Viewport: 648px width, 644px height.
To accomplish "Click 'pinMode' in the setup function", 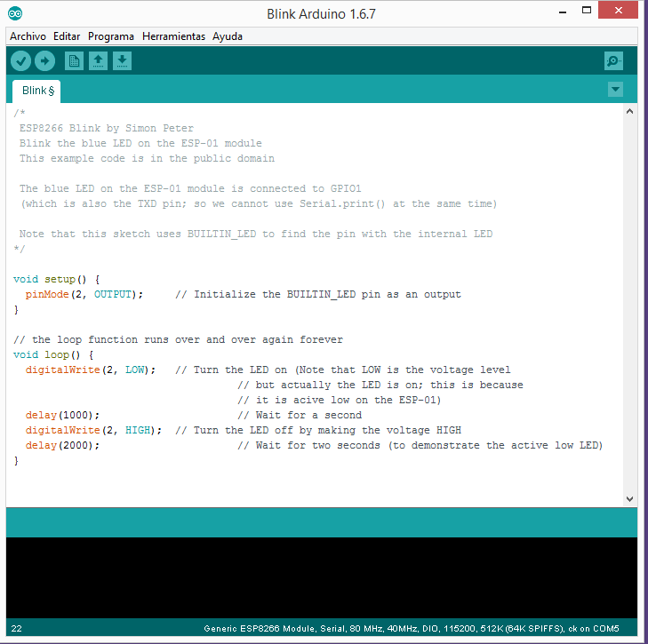I will (x=47, y=294).
